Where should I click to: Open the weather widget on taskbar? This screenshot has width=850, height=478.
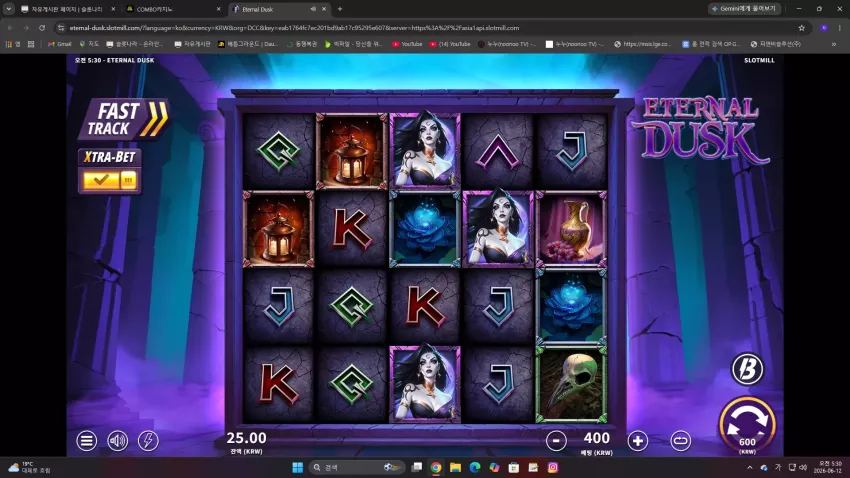pyautogui.click(x=29, y=467)
